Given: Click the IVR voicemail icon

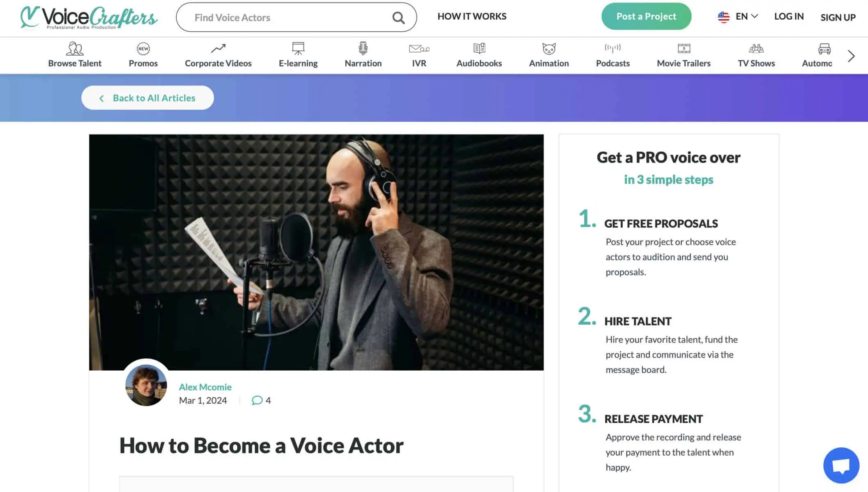Looking at the screenshot, I should pyautogui.click(x=419, y=49).
